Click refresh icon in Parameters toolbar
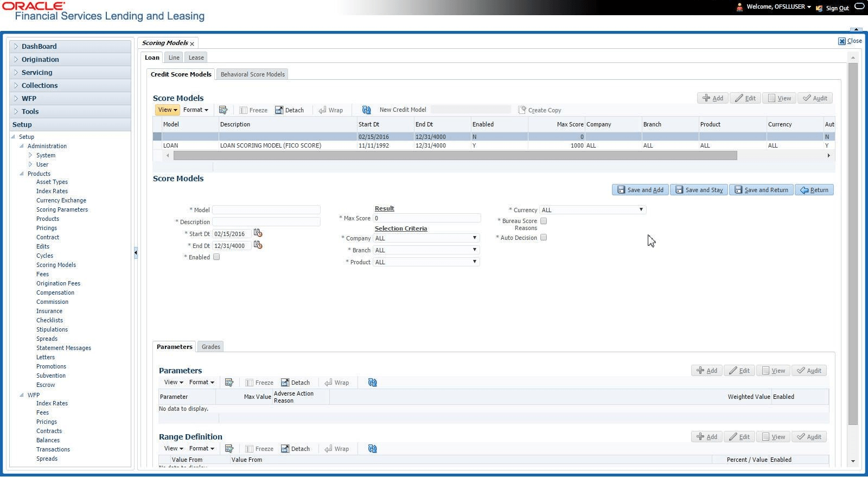The width and height of the screenshot is (868, 477). [372, 383]
